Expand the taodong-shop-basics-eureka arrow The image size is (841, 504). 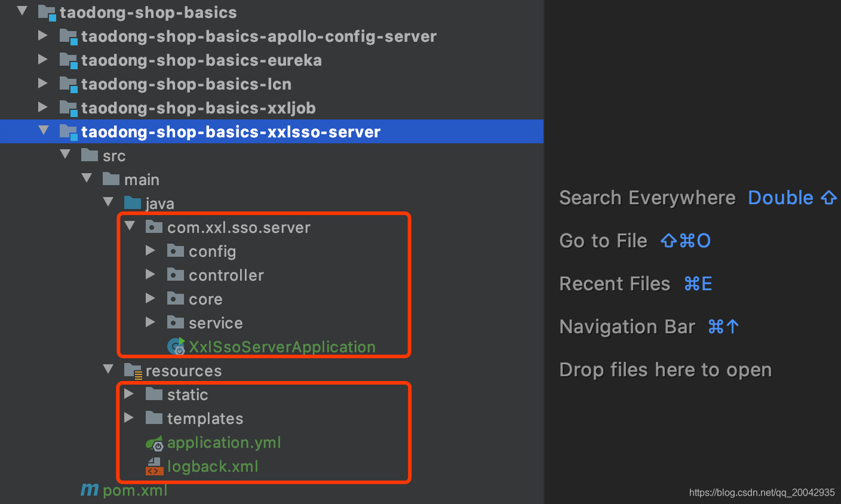[x=42, y=59]
